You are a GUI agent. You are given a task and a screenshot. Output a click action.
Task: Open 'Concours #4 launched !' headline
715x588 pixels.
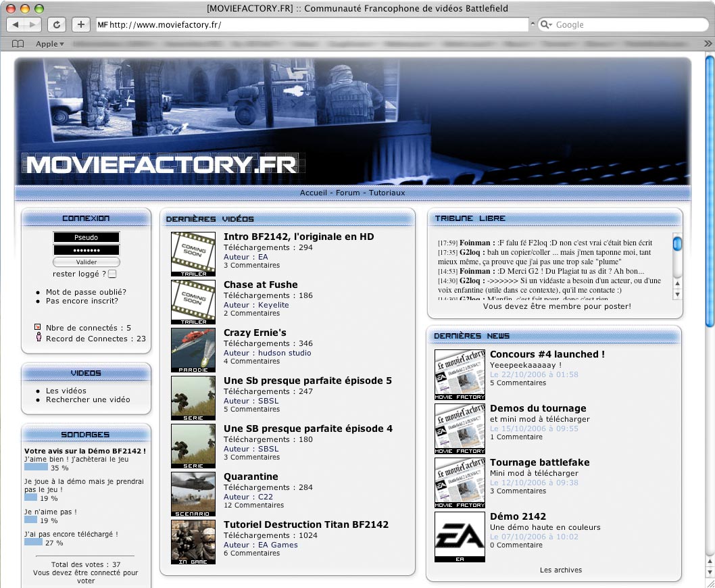point(547,354)
